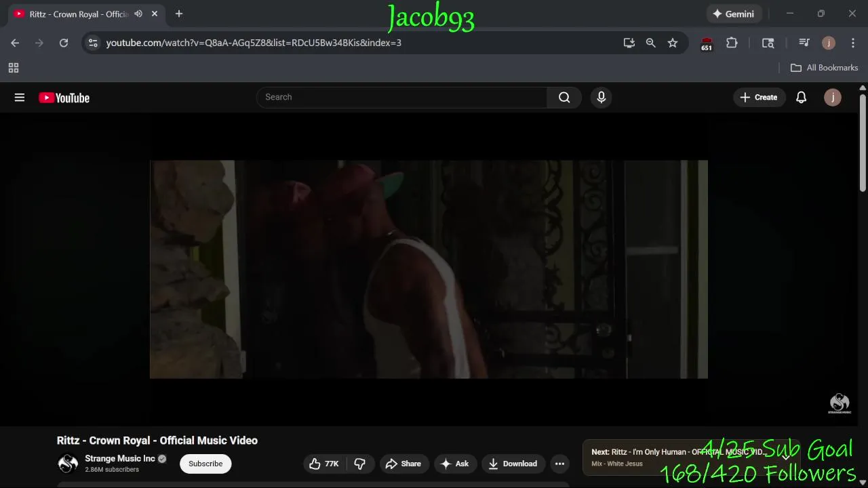Image resolution: width=868 pixels, height=488 pixels.
Task: Open YouTube notifications bell
Action: pos(801,98)
